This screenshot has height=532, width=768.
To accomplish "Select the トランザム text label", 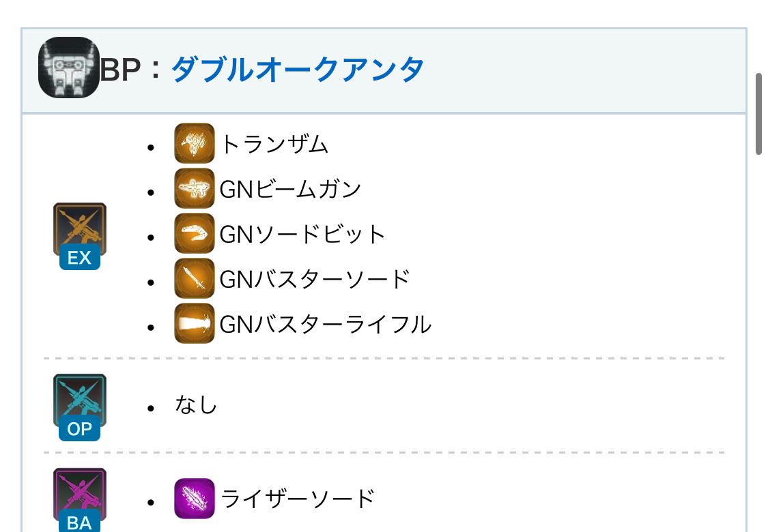I will (275, 144).
